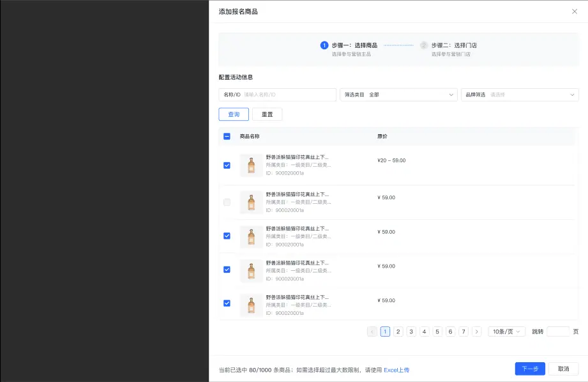Click the fourth product row thumbnail
588x382 pixels.
pos(252,271)
